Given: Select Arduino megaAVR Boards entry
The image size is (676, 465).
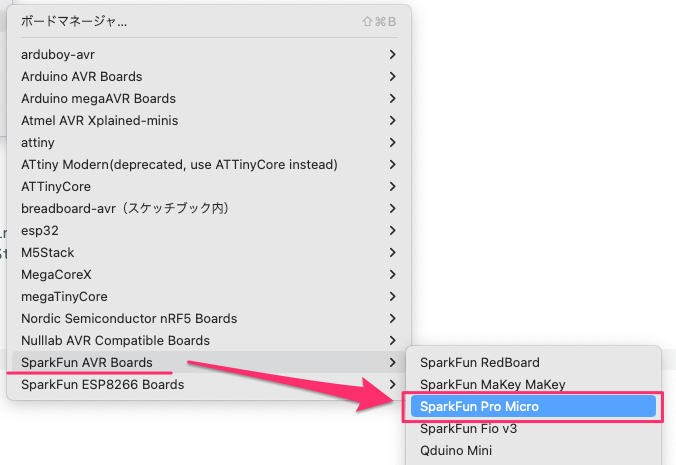Looking at the screenshot, I should coord(98,99).
